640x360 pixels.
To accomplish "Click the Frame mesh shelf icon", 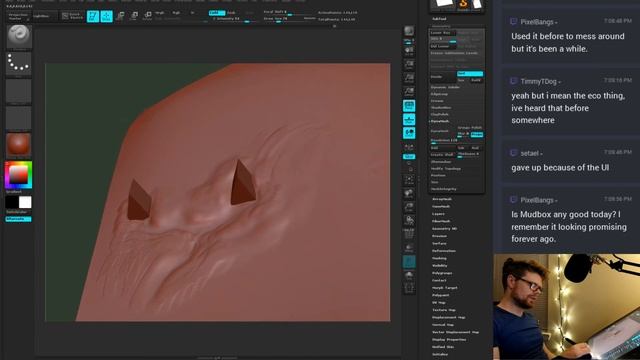I will tap(409, 180).
